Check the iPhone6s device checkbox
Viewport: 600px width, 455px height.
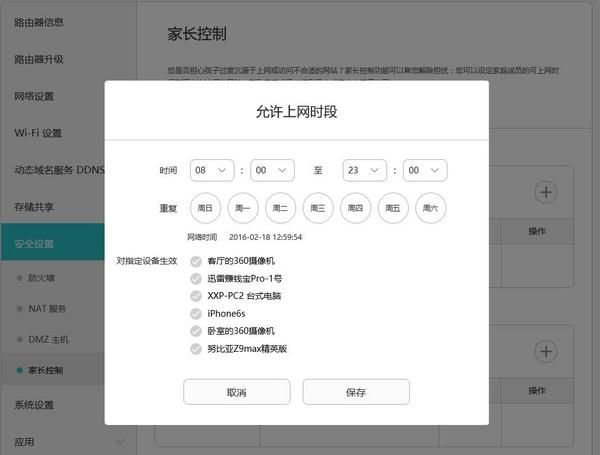tap(196, 314)
